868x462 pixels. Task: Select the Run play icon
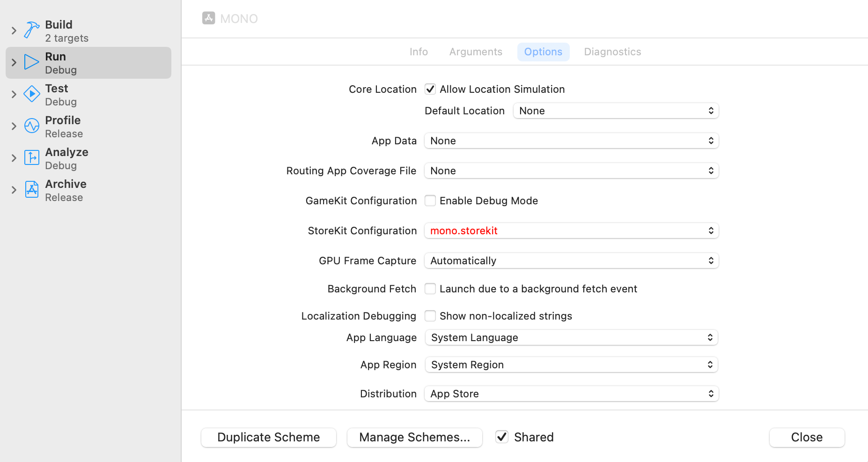31,62
